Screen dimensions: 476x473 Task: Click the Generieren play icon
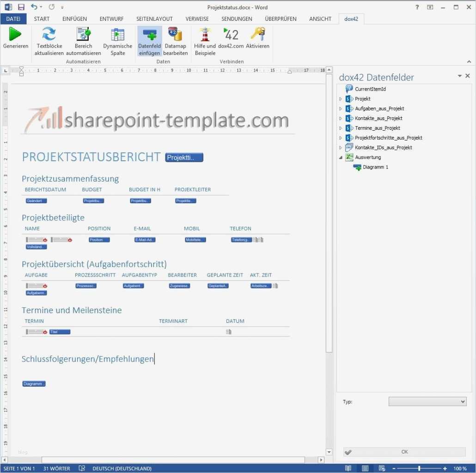(15, 34)
